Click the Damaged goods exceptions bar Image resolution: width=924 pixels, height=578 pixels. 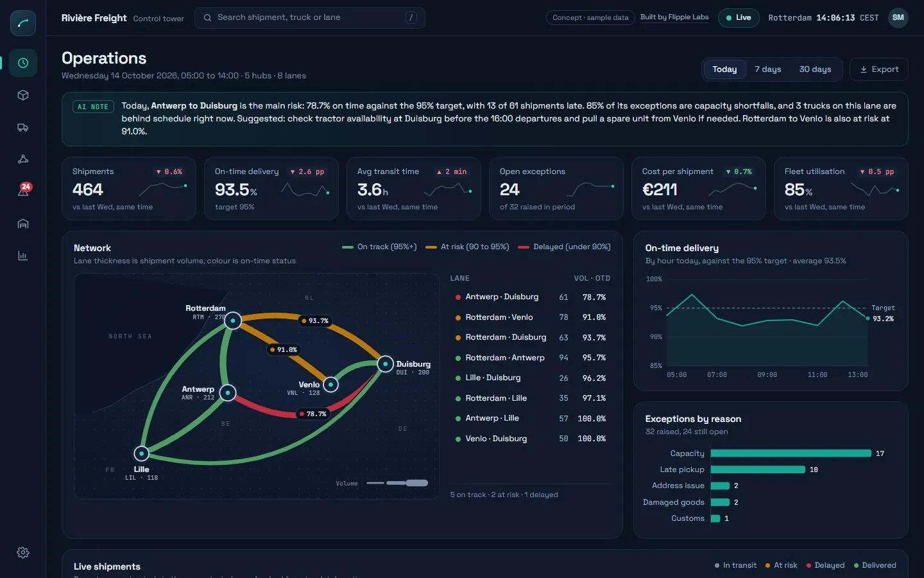[720, 502]
